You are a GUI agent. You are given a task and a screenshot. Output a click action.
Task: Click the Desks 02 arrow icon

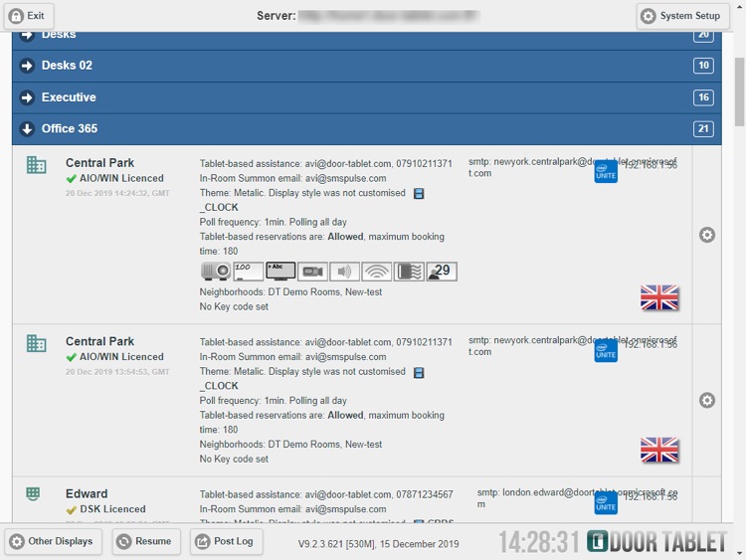point(27,66)
